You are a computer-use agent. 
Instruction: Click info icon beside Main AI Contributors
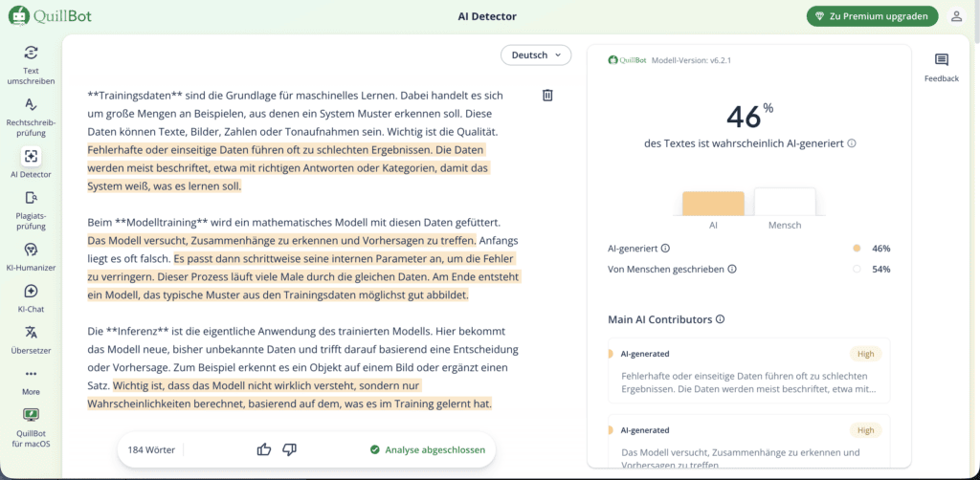720,319
